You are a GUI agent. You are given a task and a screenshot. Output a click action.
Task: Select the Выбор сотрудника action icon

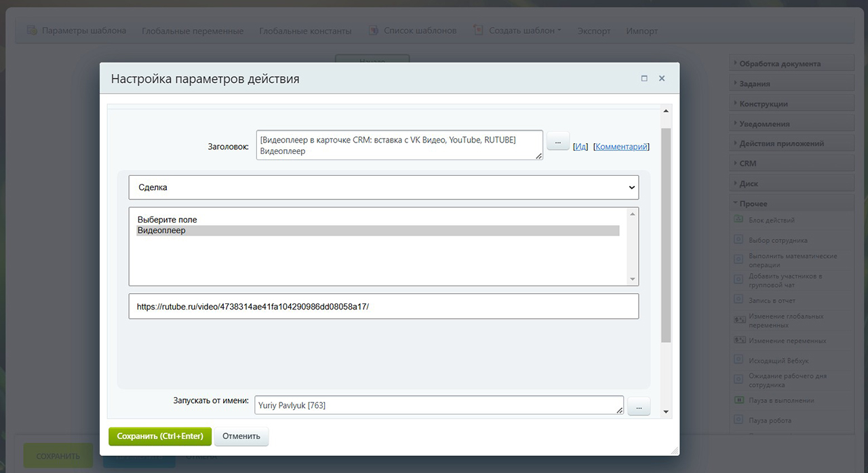coord(739,240)
